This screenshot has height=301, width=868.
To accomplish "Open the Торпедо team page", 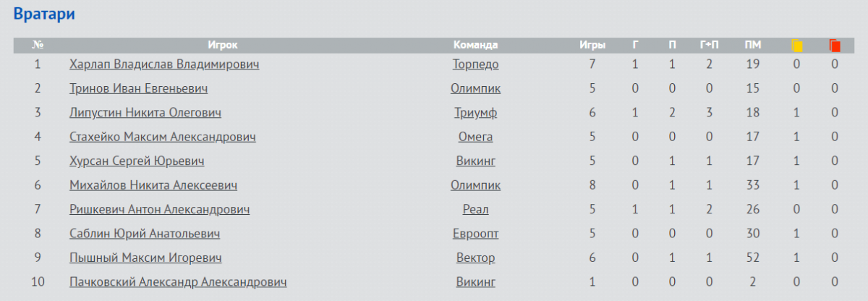I will tap(475, 64).
